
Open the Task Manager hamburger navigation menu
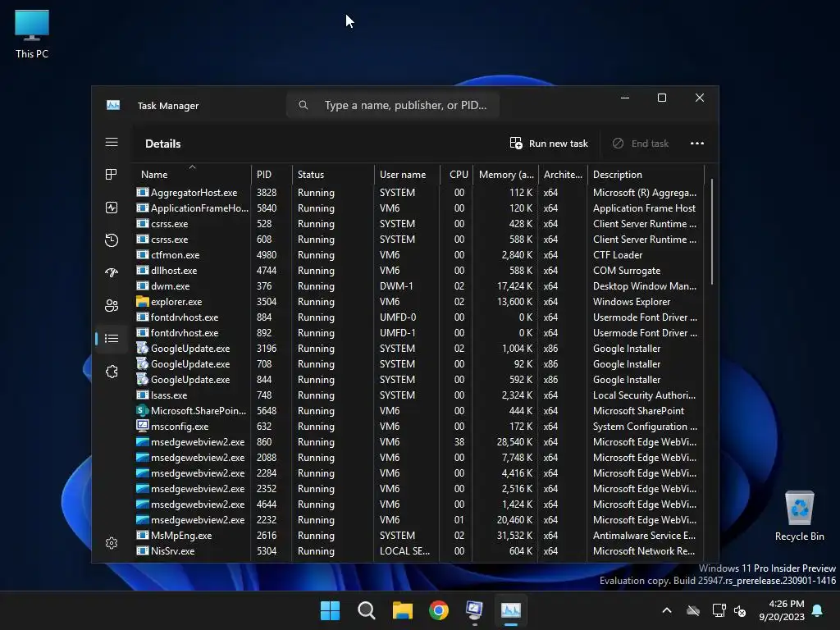pos(112,142)
